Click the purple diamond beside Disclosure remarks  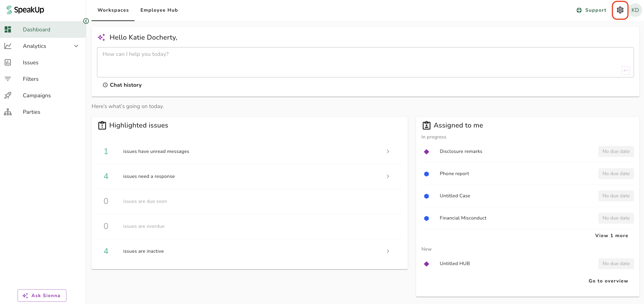pyautogui.click(x=427, y=152)
